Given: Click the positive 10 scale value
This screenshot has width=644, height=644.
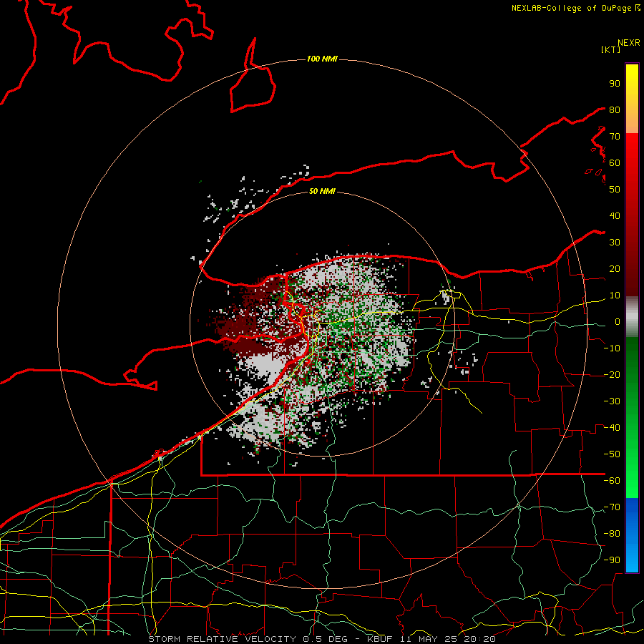Looking at the screenshot, I should pyautogui.click(x=615, y=296).
